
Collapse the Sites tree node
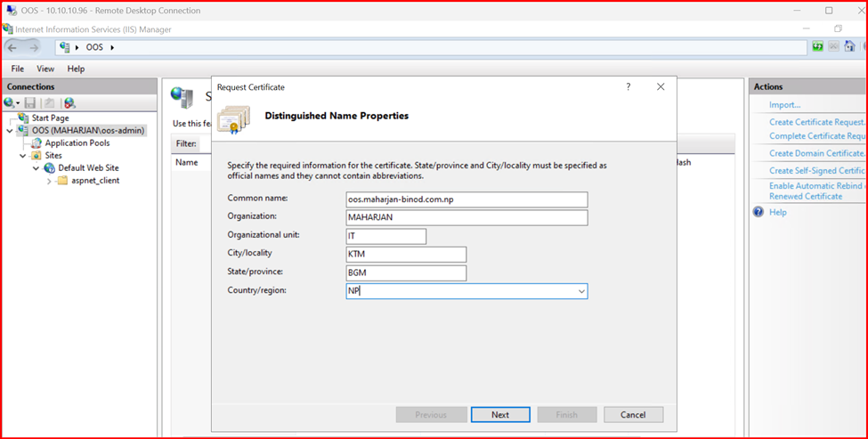point(24,155)
